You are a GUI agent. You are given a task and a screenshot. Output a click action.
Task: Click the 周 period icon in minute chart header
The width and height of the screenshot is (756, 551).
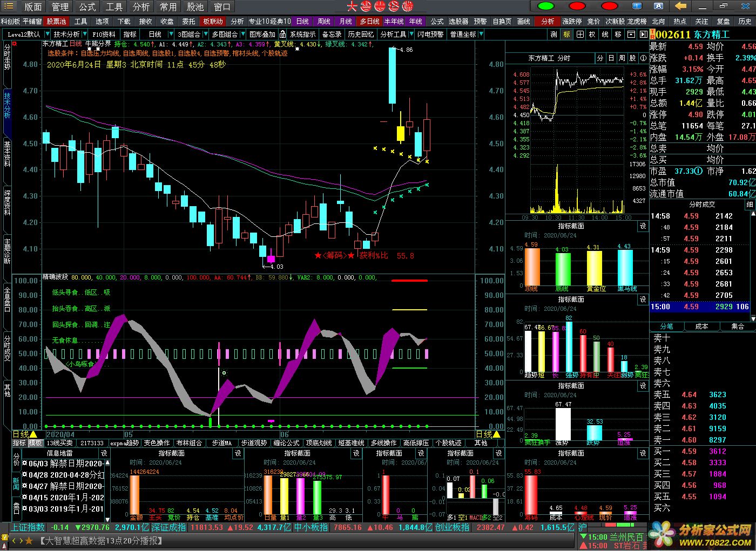pyautogui.click(x=622, y=58)
